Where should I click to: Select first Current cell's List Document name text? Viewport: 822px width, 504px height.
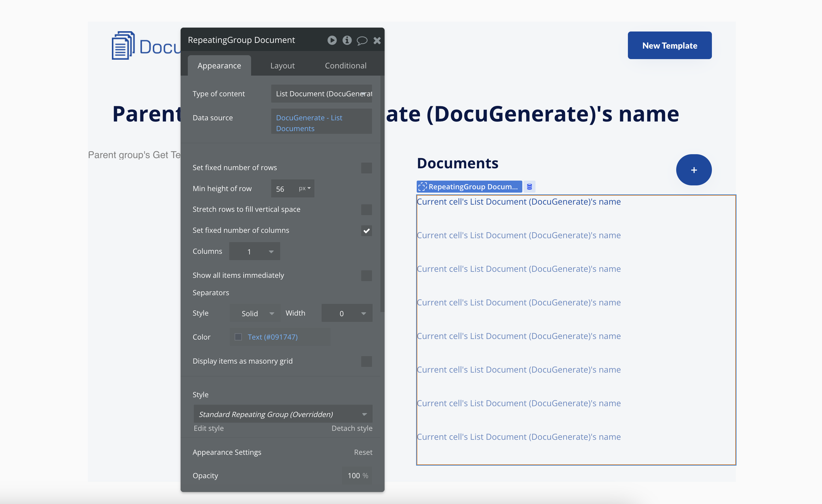pyautogui.click(x=519, y=202)
